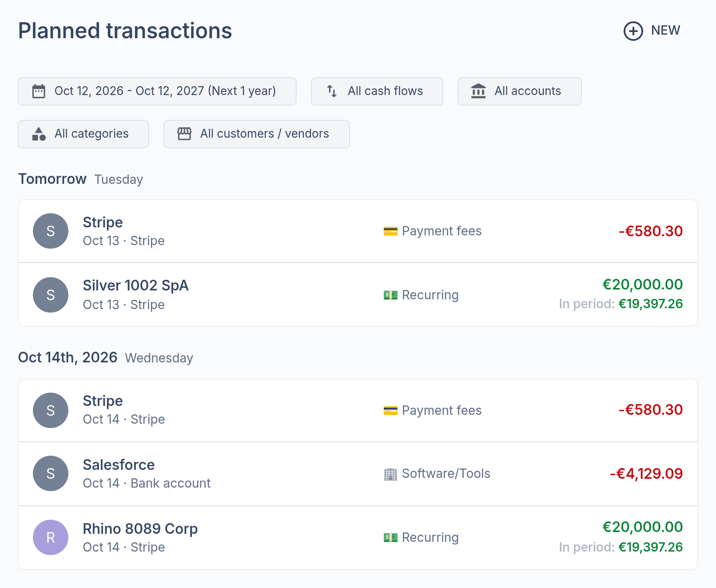The width and height of the screenshot is (716, 588).
Task: Open the All accounts filter
Action: (519, 91)
